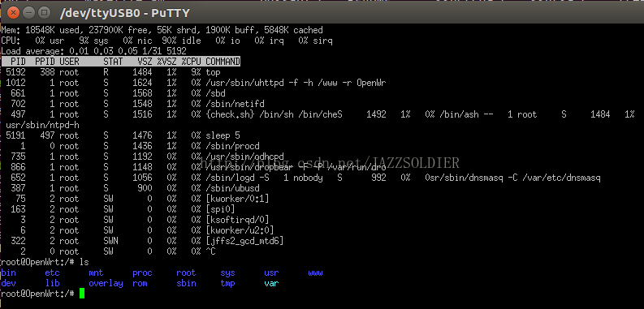Click the '[kworker/u2:0]' process
644x309 pixels.
coord(240,230)
